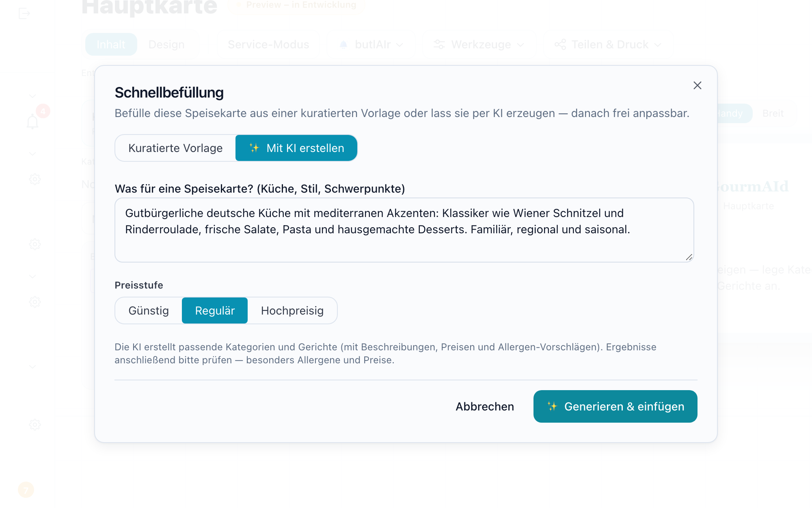The height and width of the screenshot is (508, 812).
Task: Switch to Mit KI erstellen tab
Action: point(296,148)
